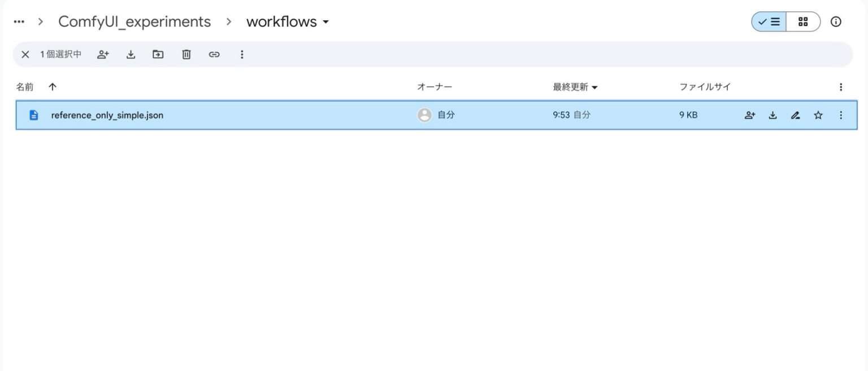Toggle the name sort direction arrow

53,87
